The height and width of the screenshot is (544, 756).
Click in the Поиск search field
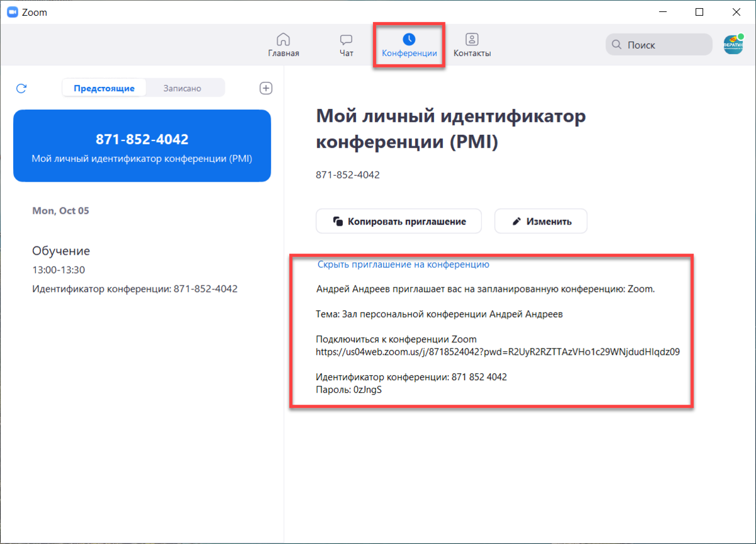[659, 45]
